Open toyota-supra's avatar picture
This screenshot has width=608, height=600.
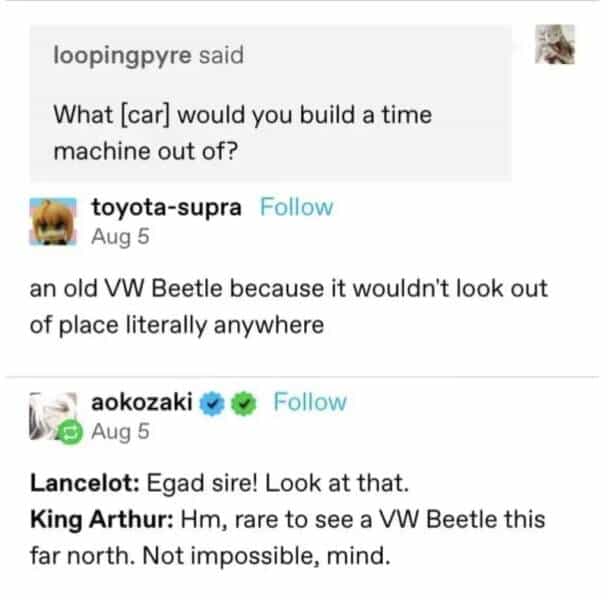pos(53,220)
